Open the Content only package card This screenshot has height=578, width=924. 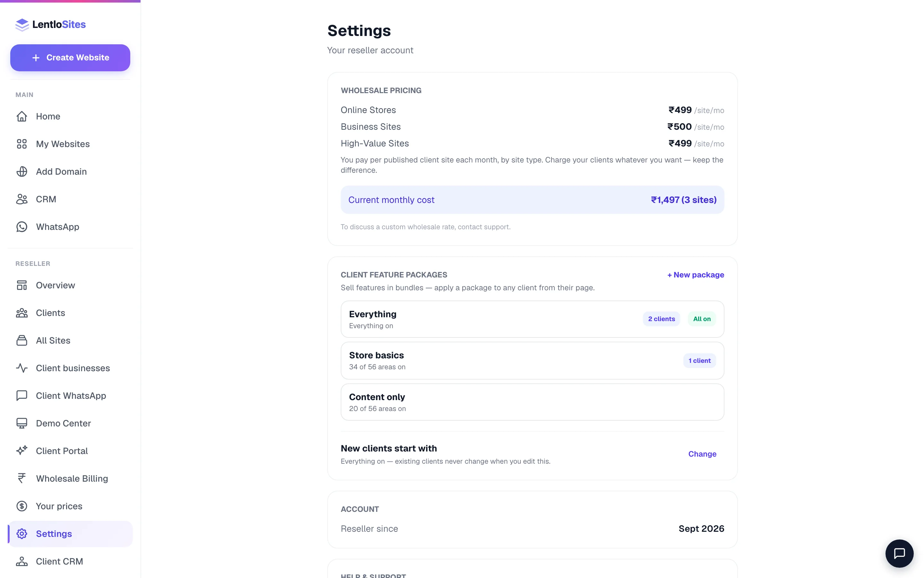click(532, 402)
